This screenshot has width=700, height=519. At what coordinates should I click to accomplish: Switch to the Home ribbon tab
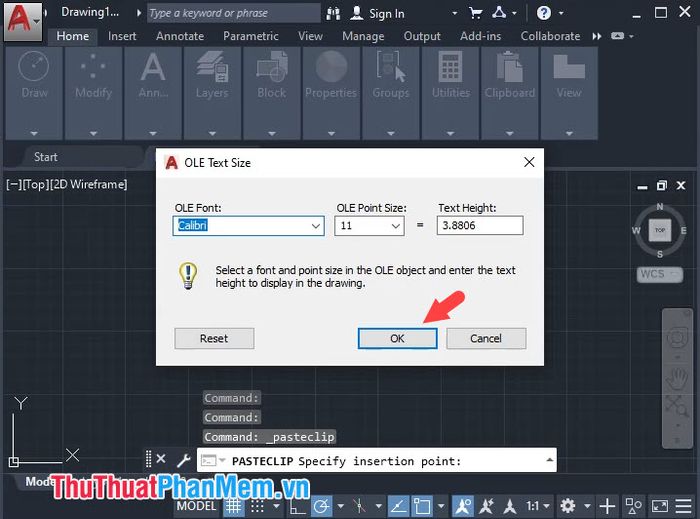click(73, 36)
